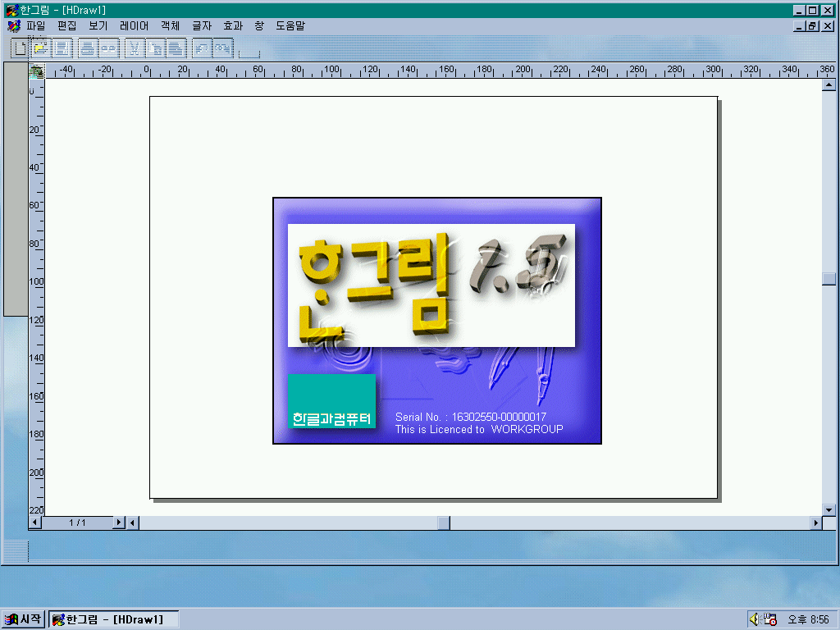Select 한그림 - [HDraw1] taskbar button

[x=113, y=619]
